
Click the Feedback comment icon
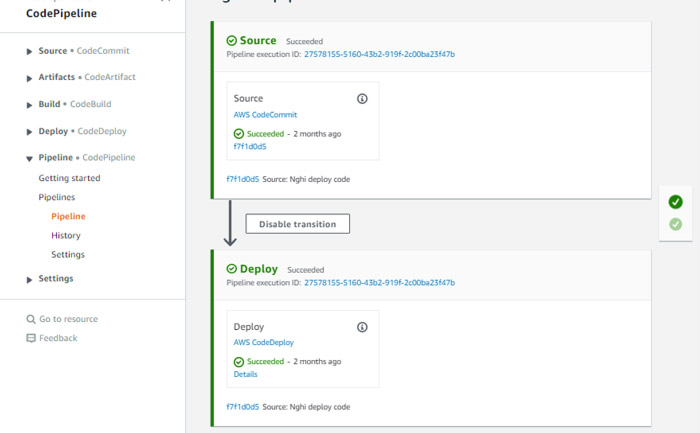pos(31,338)
